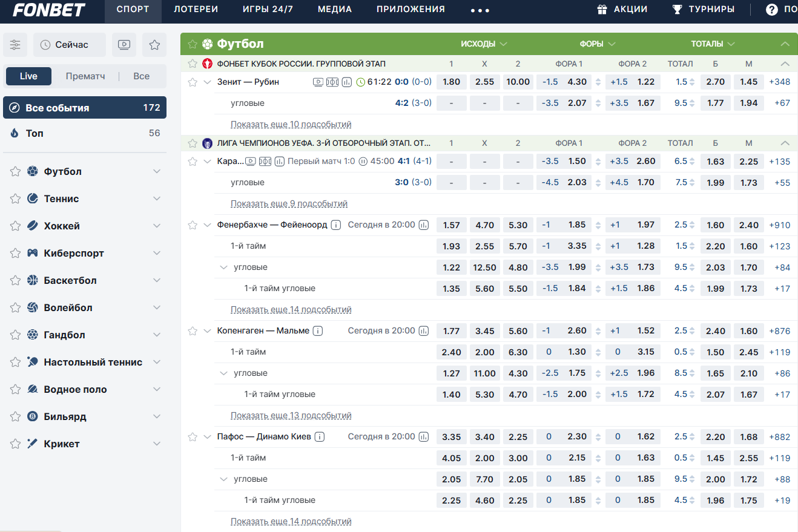Expand Волейбол sidebar category chevron

tap(157, 308)
